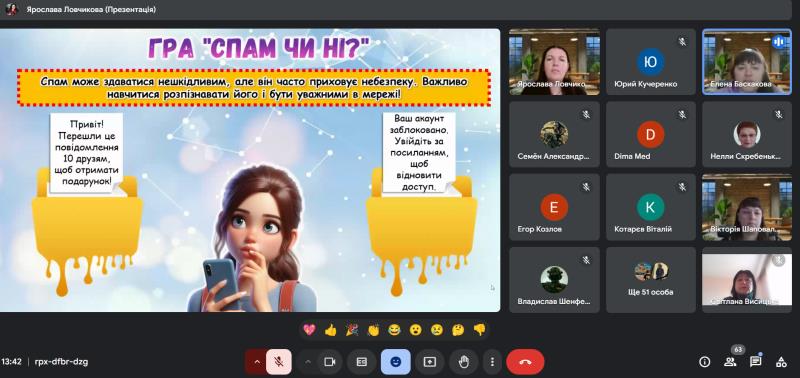Start presenting your screen

click(430, 362)
